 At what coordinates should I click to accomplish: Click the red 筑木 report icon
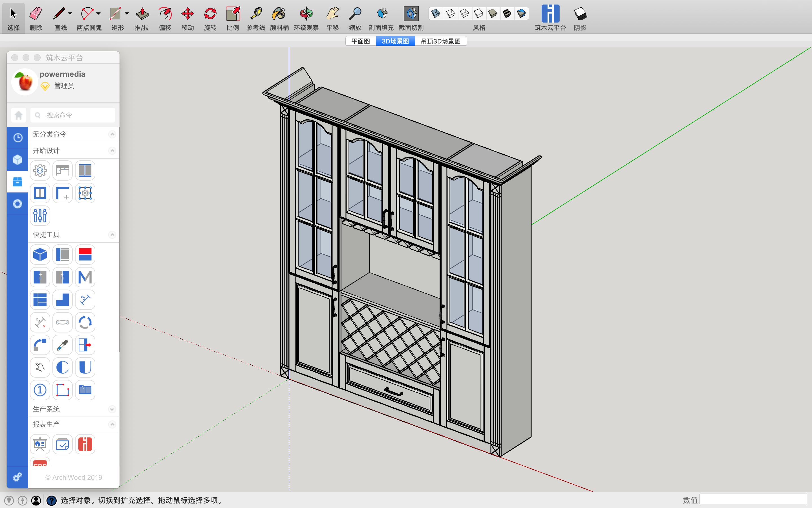[85, 444]
